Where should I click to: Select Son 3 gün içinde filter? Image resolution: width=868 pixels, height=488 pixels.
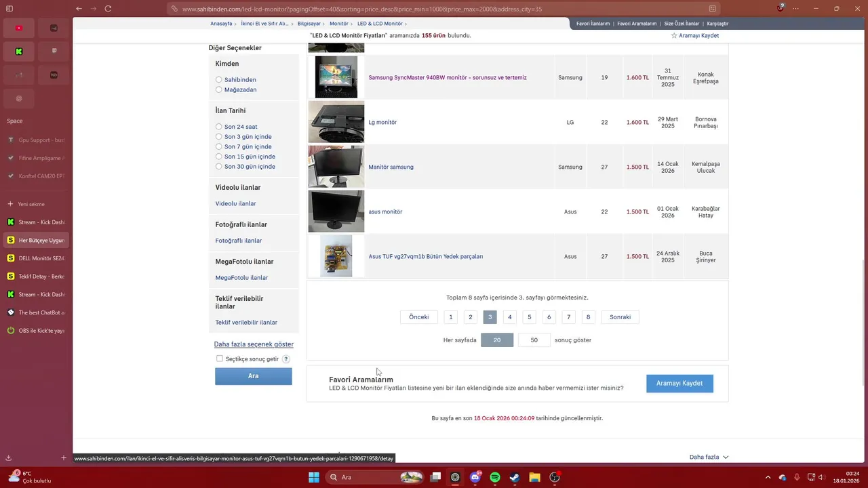218,137
